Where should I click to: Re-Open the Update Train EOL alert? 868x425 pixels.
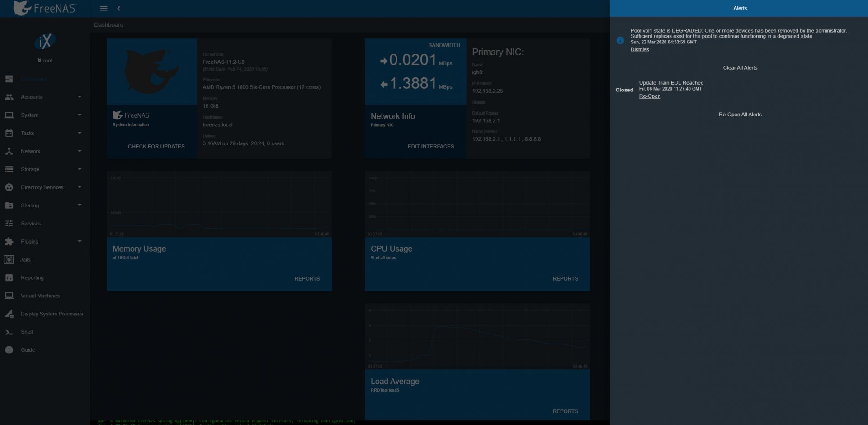coord(650,96)
